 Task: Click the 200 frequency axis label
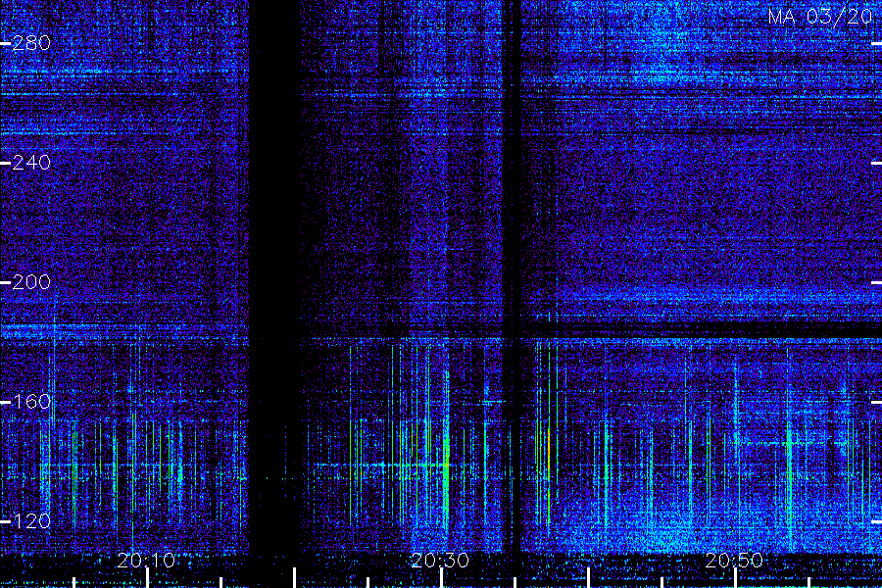31,282
